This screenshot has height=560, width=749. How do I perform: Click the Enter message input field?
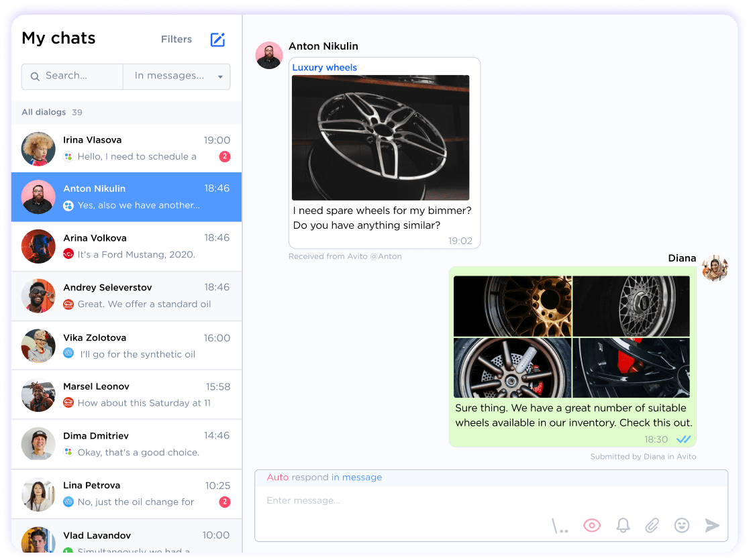pos(403,500)
